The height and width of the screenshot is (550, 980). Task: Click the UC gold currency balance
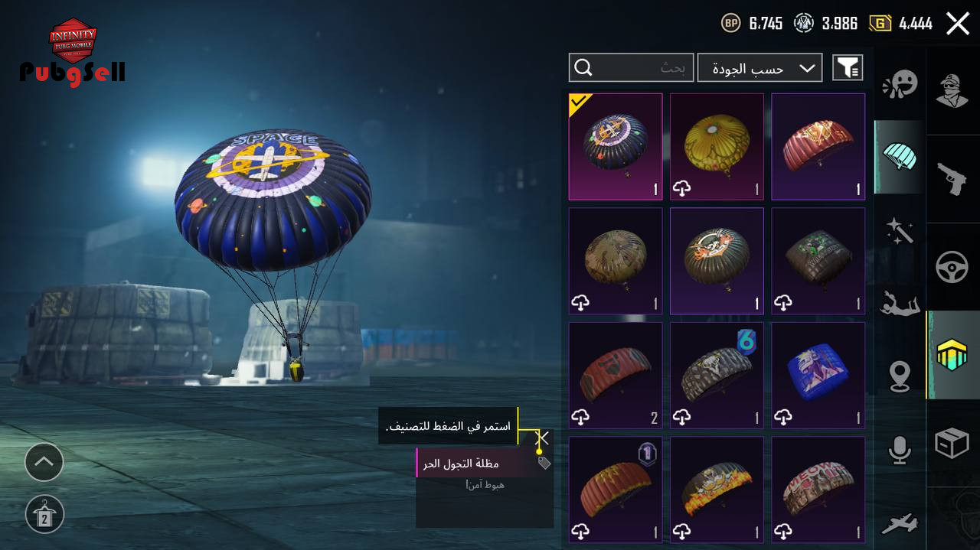click(901, 24)
